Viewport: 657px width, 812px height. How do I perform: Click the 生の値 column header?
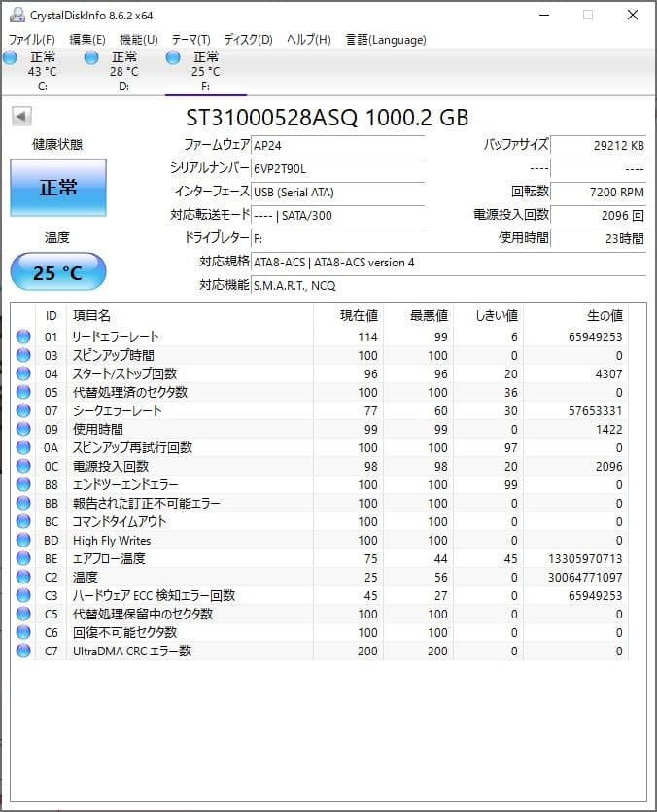(x=575, y=315)
